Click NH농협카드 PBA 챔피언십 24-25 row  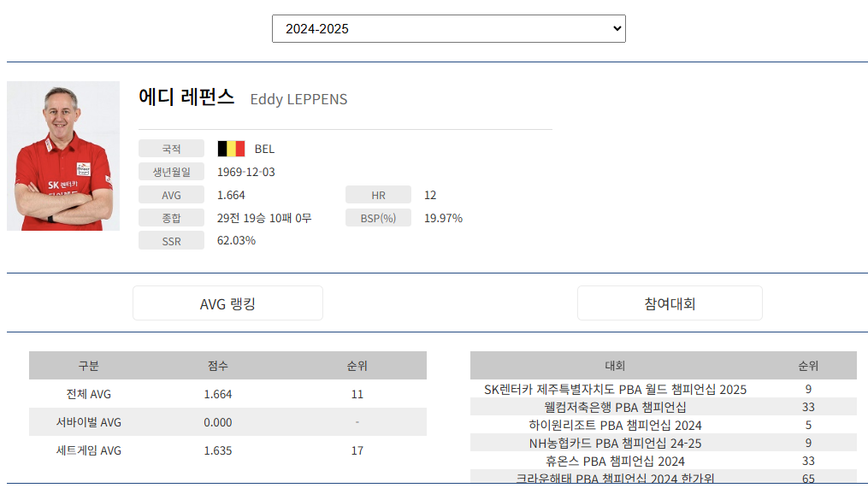pyautogui.click(x=663, y=444)
